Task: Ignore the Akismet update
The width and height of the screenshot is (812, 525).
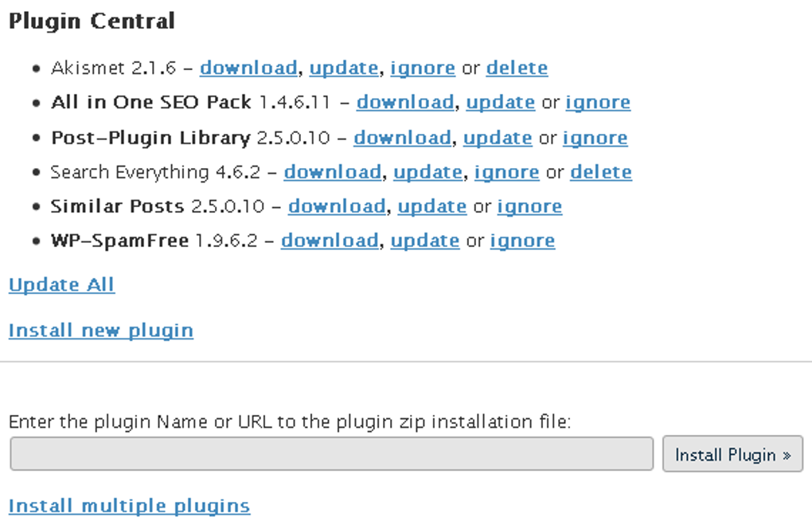Action: point(423,68)
